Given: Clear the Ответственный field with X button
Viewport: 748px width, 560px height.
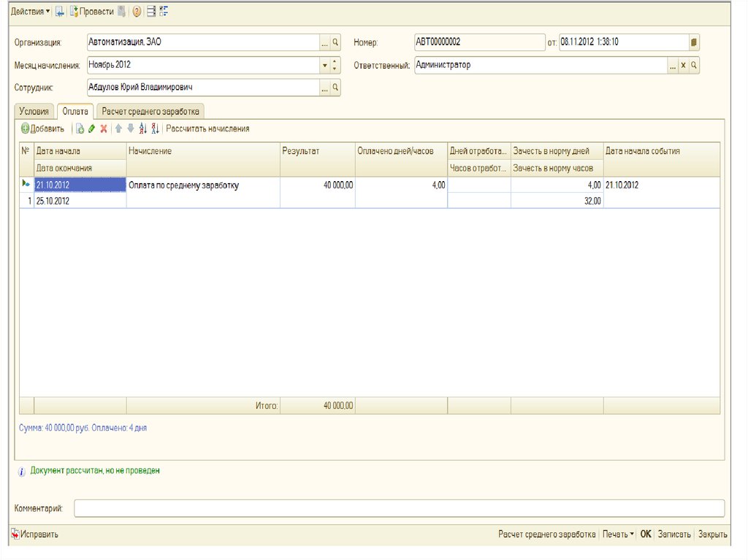Looking at the screenshot, I should (x=683, y=66).
